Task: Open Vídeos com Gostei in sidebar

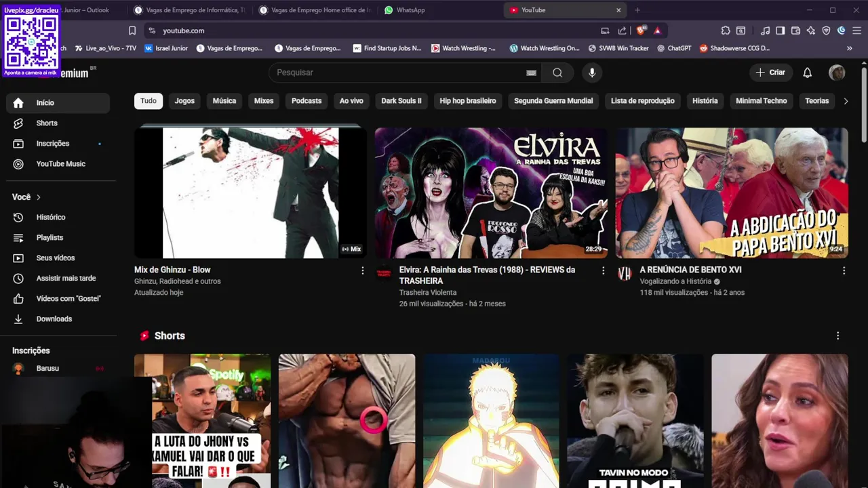Action: point(58,299)
